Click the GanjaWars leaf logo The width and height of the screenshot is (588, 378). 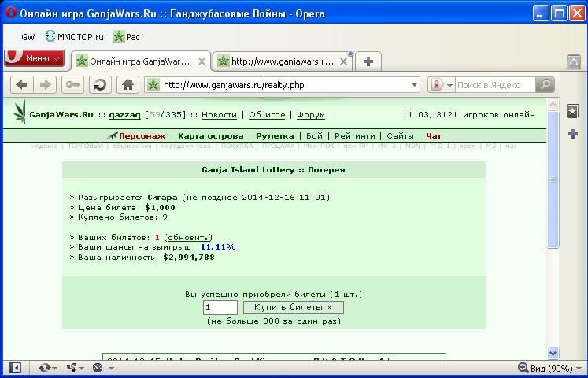pyautogui.click(x=19, y=112)
